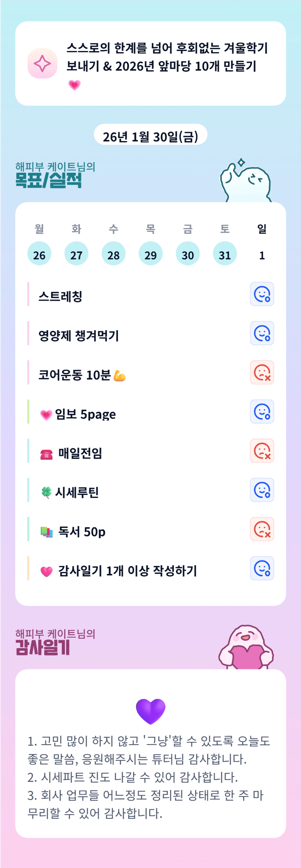This screenshot has height=868, width=301.
Task: Click the sparkle star goal icon
Action: (x=42, y=63)
